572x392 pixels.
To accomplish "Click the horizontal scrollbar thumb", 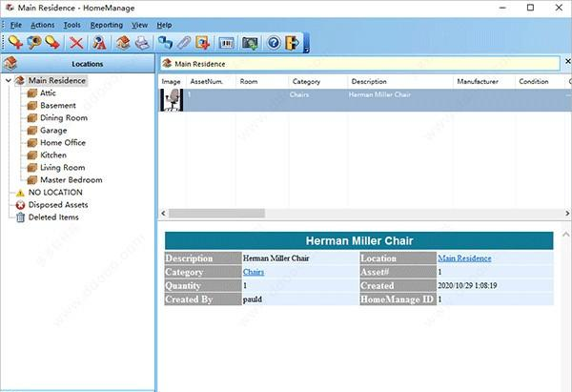I will [216, 213].
